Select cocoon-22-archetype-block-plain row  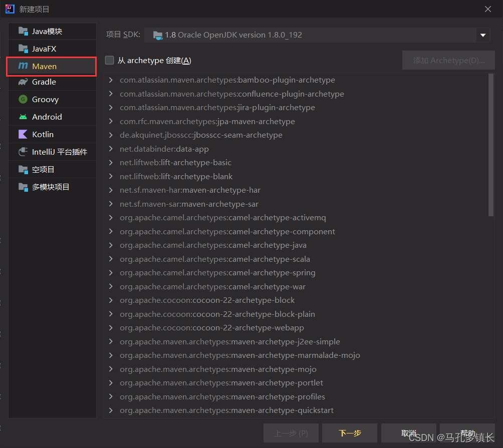[296, 314]
